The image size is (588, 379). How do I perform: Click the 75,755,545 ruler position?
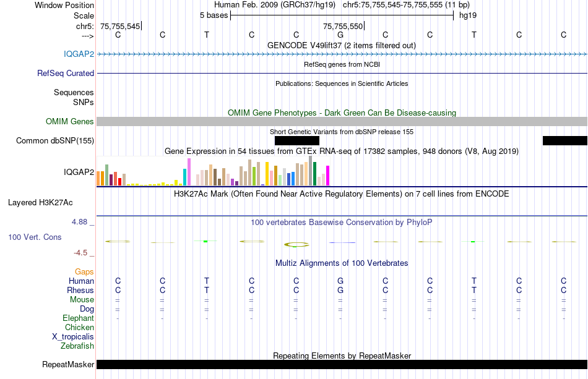(x=120, y=26)
